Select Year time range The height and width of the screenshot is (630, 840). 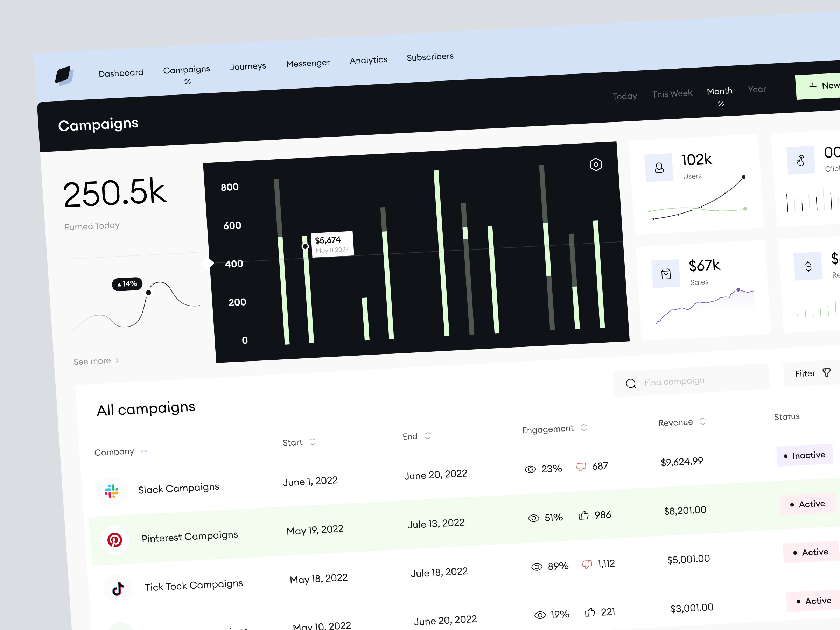(x=757, y=89)
